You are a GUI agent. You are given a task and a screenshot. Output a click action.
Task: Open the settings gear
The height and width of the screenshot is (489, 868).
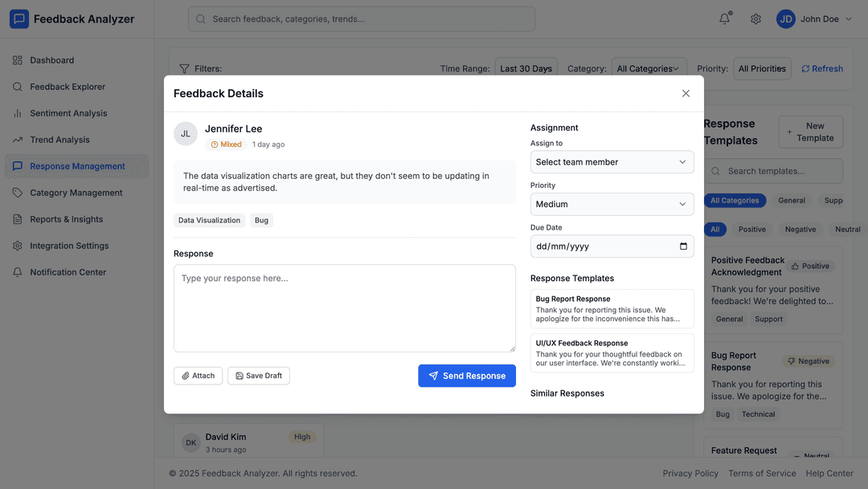[755, 18]
